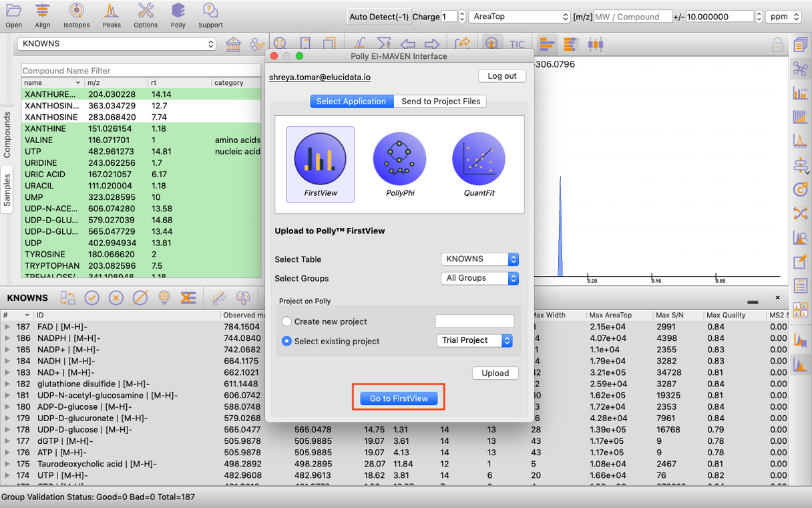Open sample files with the Open toolbar icon
812x508 pixels.
13,15
